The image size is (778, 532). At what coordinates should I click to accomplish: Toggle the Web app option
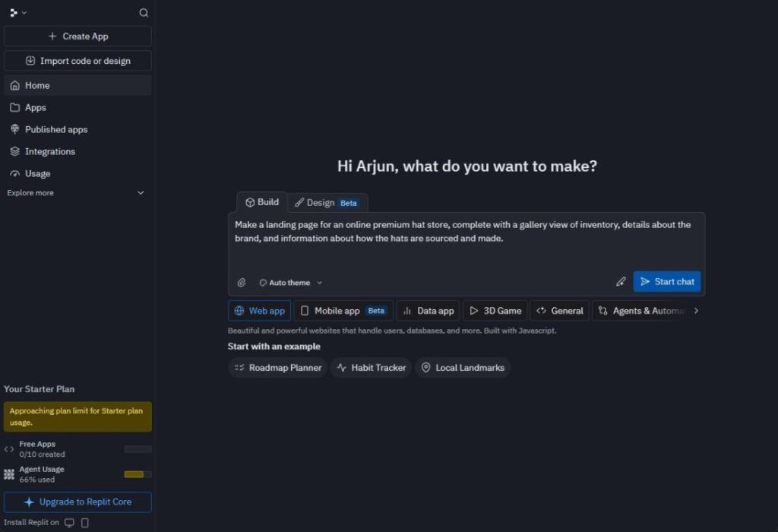(259, 310)
